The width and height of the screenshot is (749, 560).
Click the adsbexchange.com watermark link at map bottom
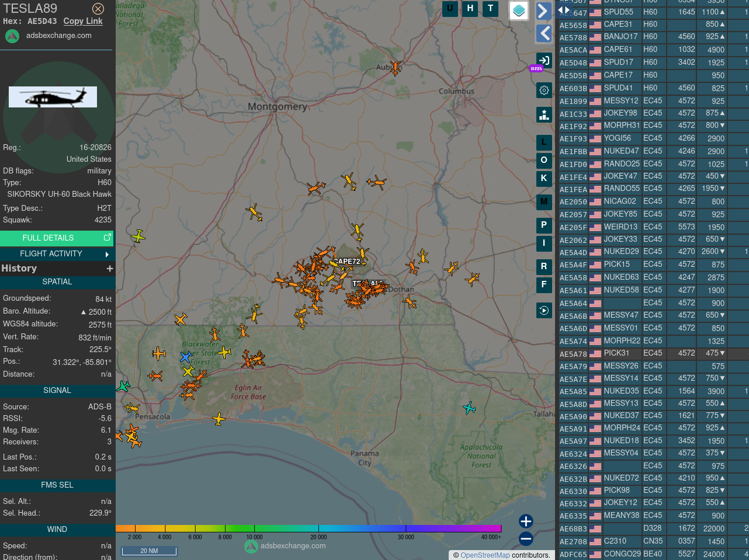point(285,546)
